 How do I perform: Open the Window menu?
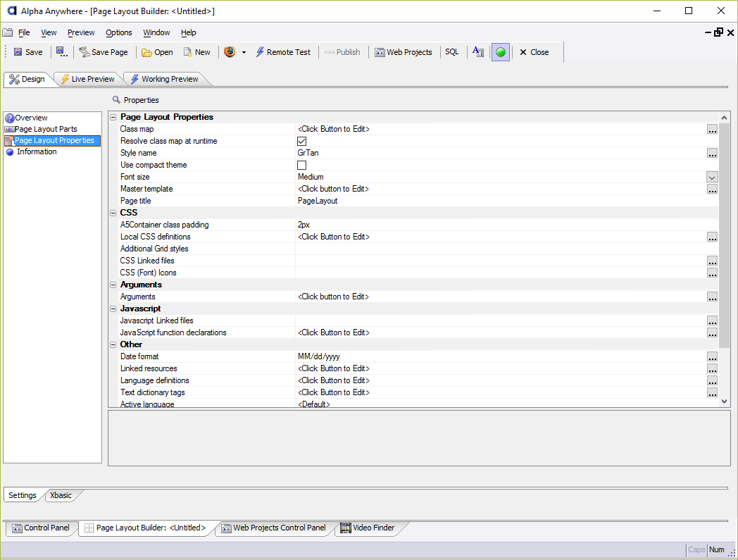pos(156,32)
